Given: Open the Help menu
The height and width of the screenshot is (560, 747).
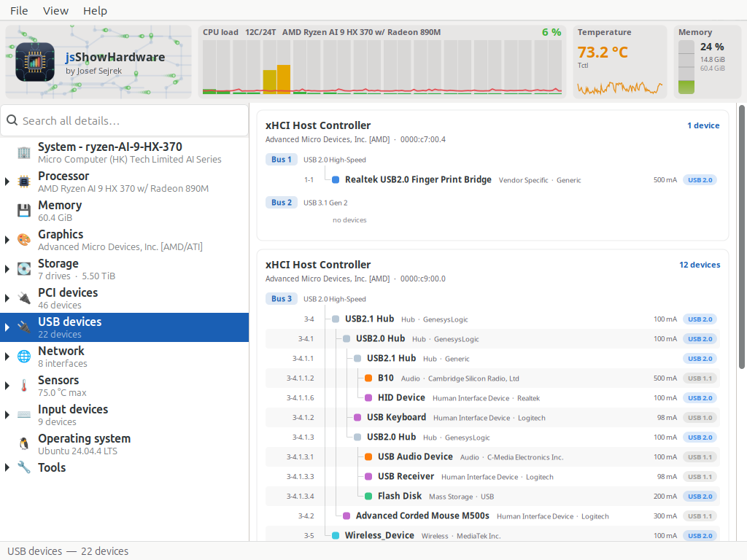Looking at the screenshot, I should [95, 10].
